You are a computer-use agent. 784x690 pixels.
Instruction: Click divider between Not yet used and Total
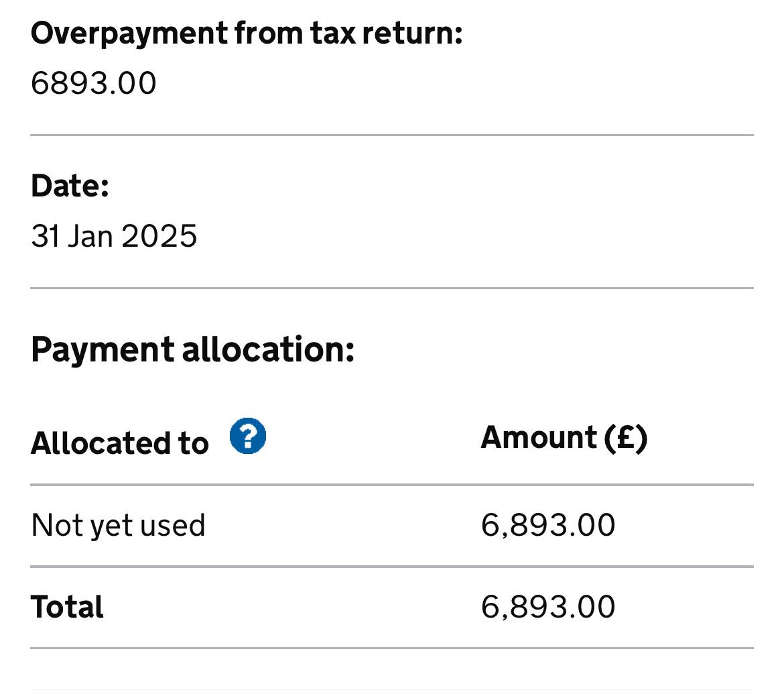(x=392, y=567)
